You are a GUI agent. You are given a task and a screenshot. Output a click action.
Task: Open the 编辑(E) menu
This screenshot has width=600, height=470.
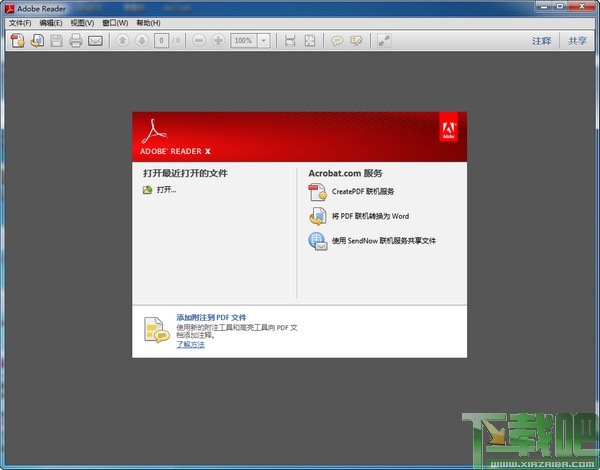(x=51, y=23)
